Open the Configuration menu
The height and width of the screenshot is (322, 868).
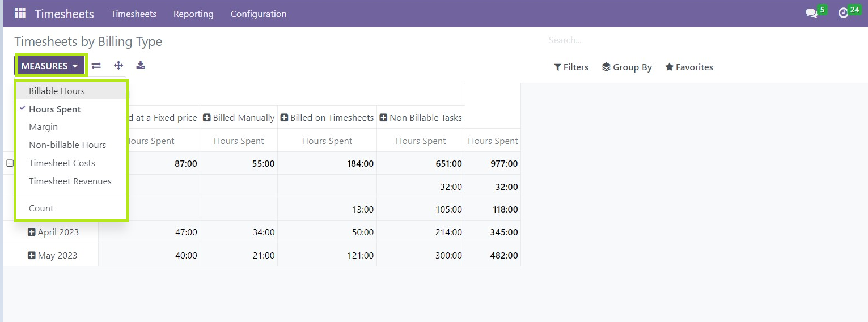pyautogui.click(x=259, y=14)
